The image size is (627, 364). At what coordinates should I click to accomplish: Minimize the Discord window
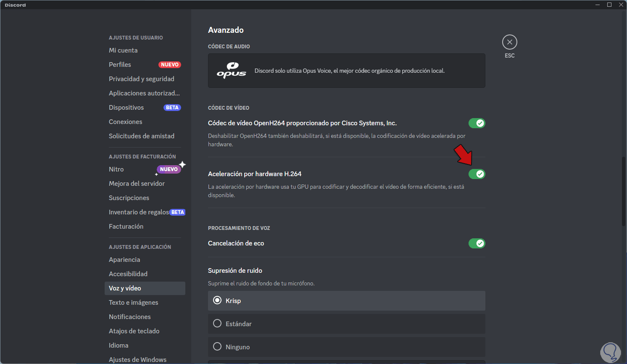(597, 5)
